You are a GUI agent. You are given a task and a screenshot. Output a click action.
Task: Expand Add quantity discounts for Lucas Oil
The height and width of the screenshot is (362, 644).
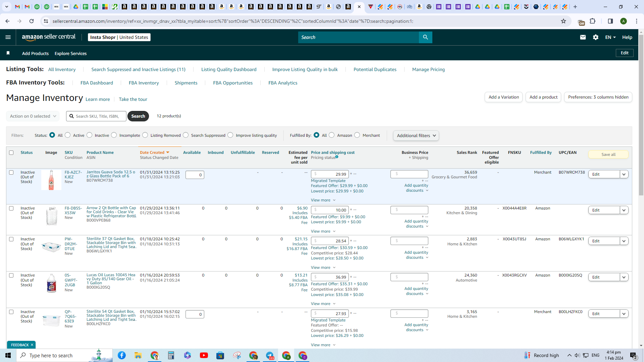[x=416, y=291]
